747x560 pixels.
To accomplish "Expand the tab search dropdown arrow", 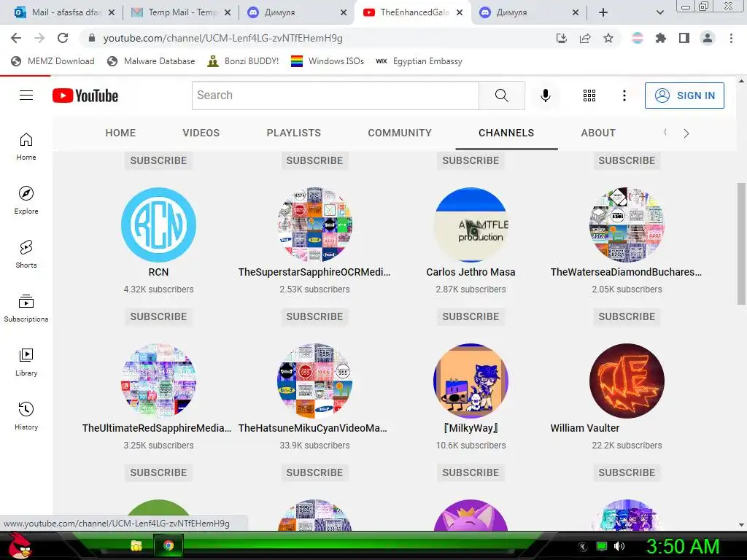I will tap(659, 13).
